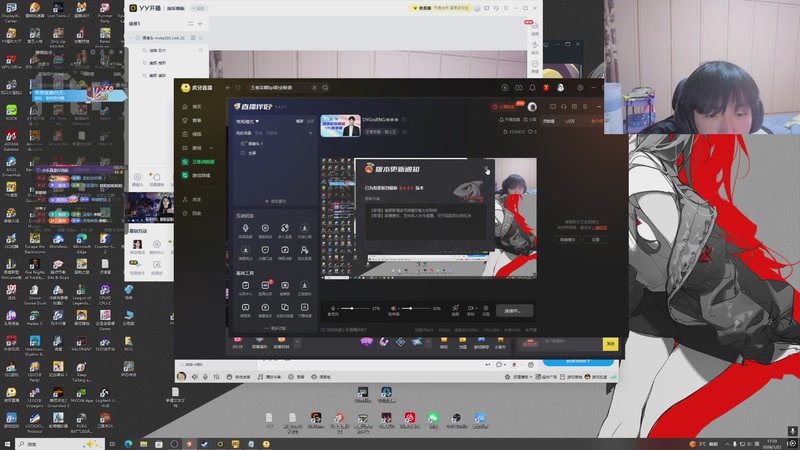This screenshot has width=800, height=450.
Task: Open Windows Start menu
Action: pos(7,444)
